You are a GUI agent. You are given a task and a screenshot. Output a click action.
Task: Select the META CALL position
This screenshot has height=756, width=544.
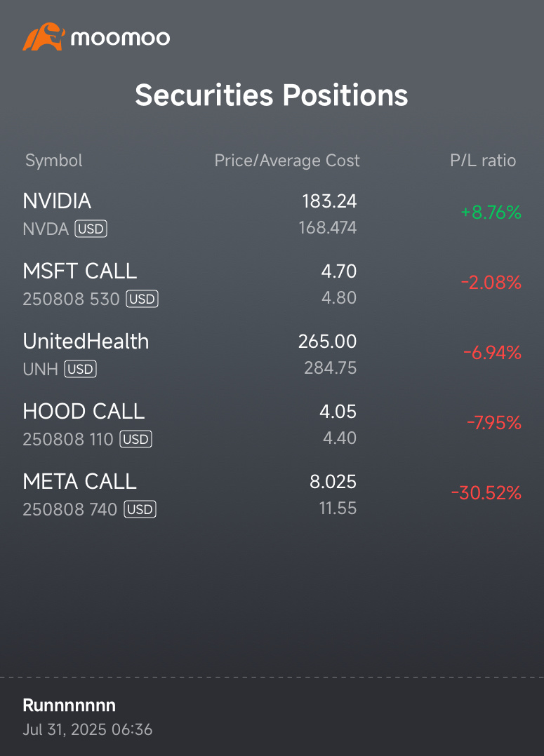tap(272, 494)
